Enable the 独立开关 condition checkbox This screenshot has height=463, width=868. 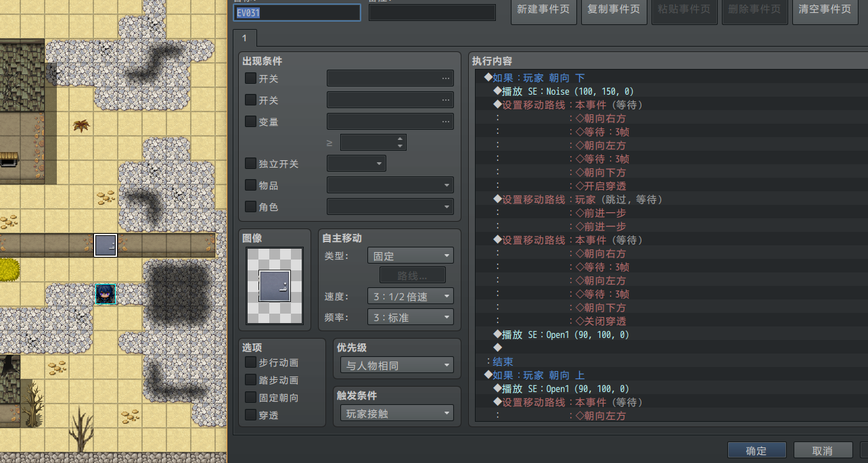[x=250, y=164]
